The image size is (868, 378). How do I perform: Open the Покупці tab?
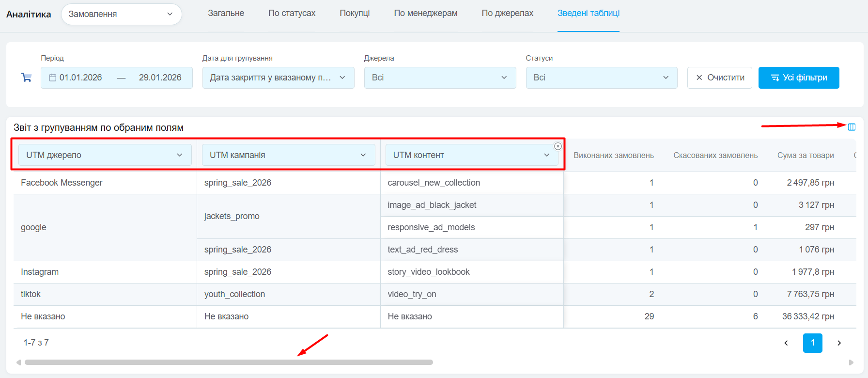pyautogui.click(x=355, y=13)
